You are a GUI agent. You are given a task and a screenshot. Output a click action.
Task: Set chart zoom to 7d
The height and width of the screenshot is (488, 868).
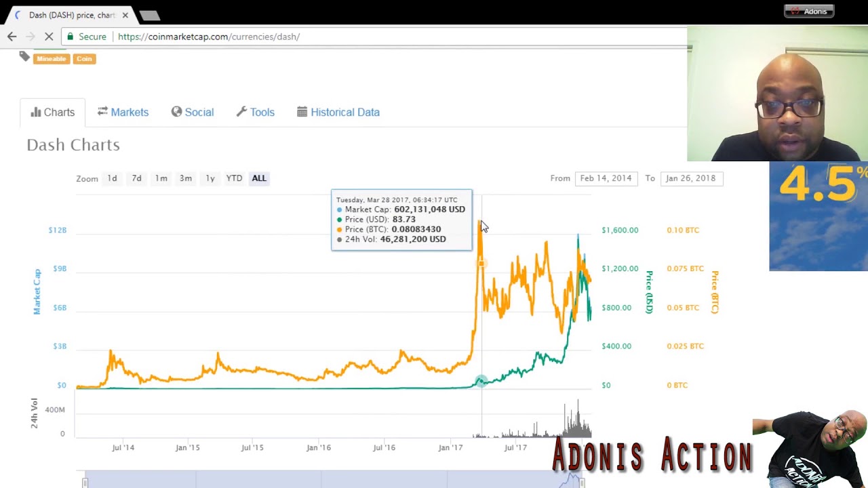(136, 178)
